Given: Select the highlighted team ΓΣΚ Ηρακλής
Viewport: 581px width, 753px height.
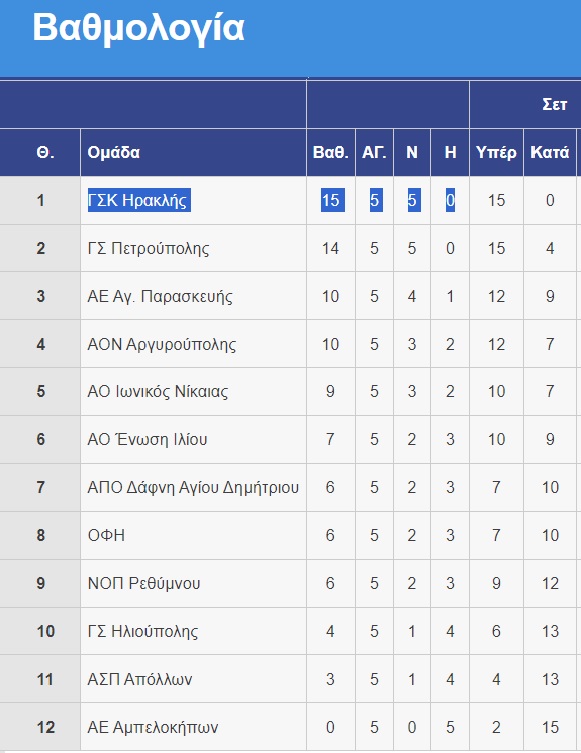Looking at the screenshot, I should pos(139,200).
